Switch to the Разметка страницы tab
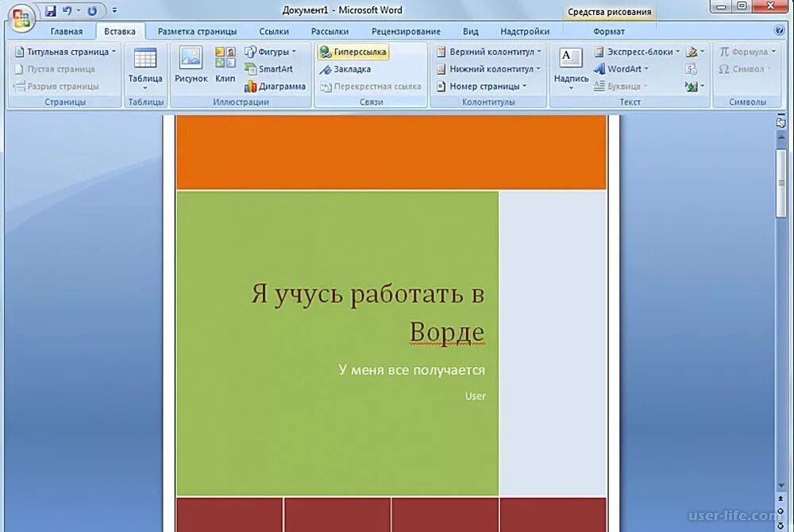The image size is (794, 532). (197, 32)
